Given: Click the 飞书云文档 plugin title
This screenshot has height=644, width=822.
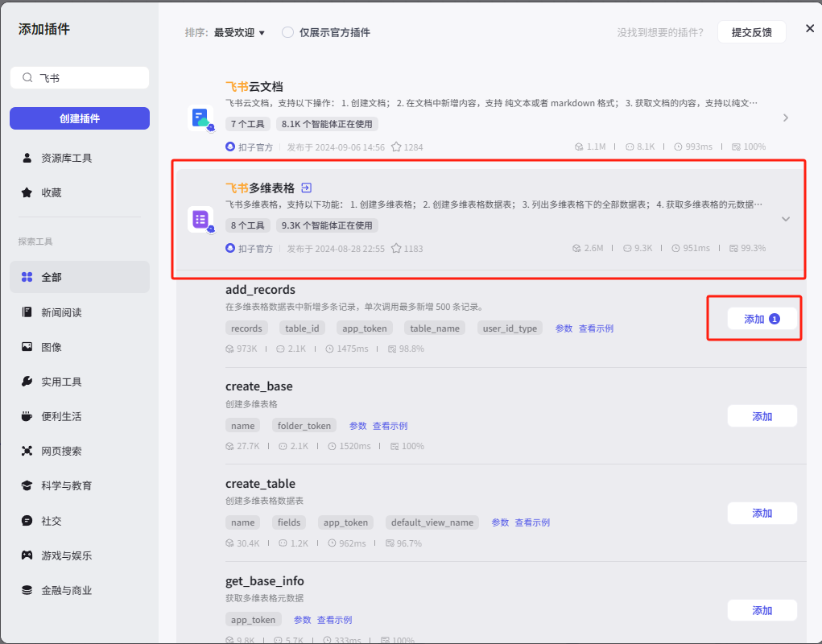Looking at the screenshot, I should pyautogui.click(x=254, y=87).
